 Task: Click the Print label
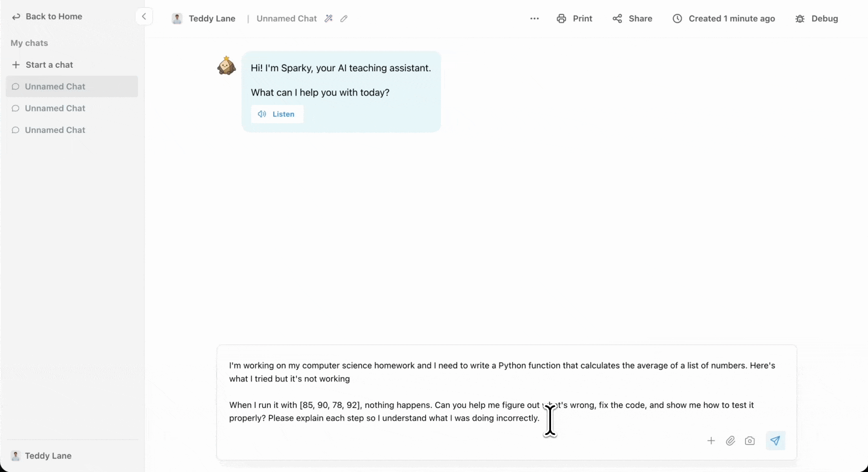(582, 18)
